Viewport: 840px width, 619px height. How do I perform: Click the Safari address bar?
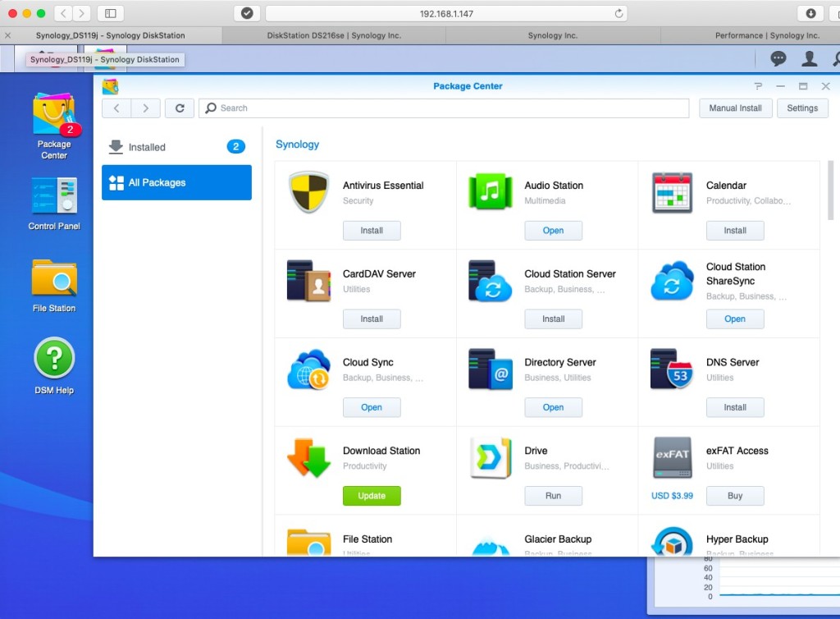click(446, 13)
